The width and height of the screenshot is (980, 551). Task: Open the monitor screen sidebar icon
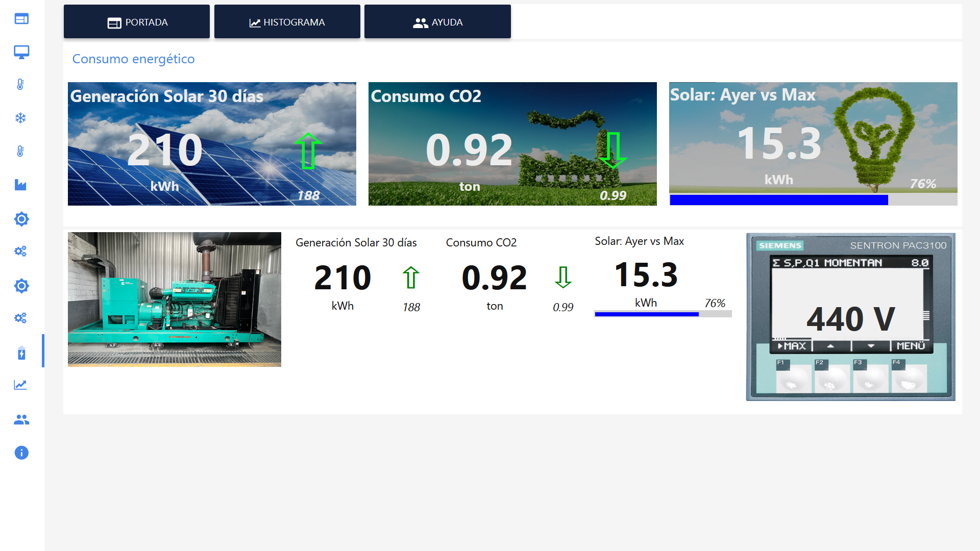click(21, 52)
